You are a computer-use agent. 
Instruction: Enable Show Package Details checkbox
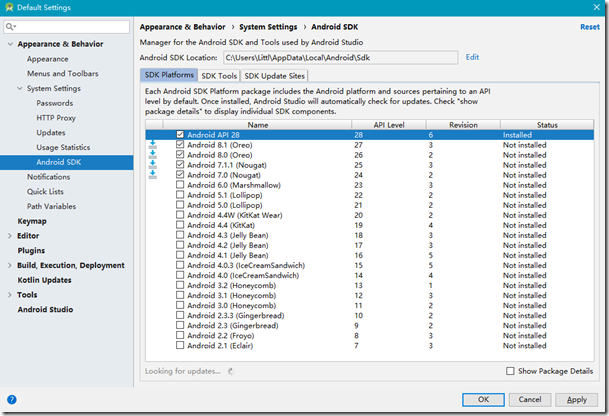coord(510,371)
